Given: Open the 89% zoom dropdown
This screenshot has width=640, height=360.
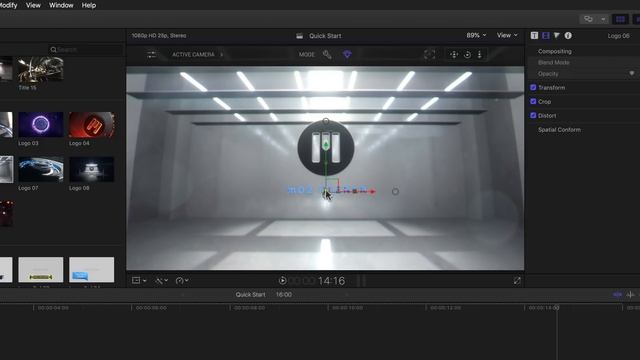Looking at the screenshot, I should (476, 36).
